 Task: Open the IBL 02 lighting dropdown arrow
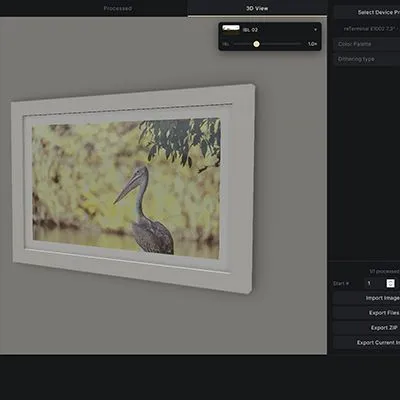click(x=315, y=30)
